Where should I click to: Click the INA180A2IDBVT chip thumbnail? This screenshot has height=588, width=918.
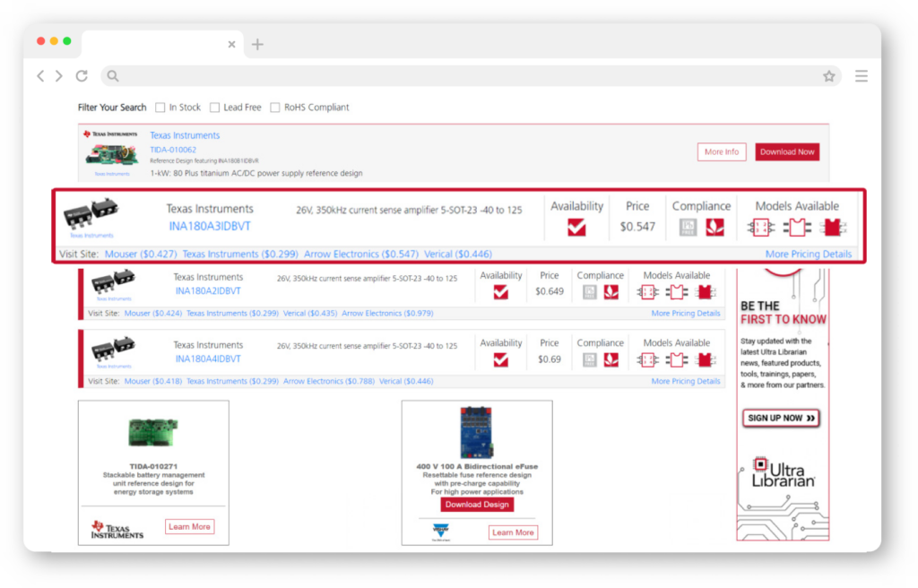114,281
